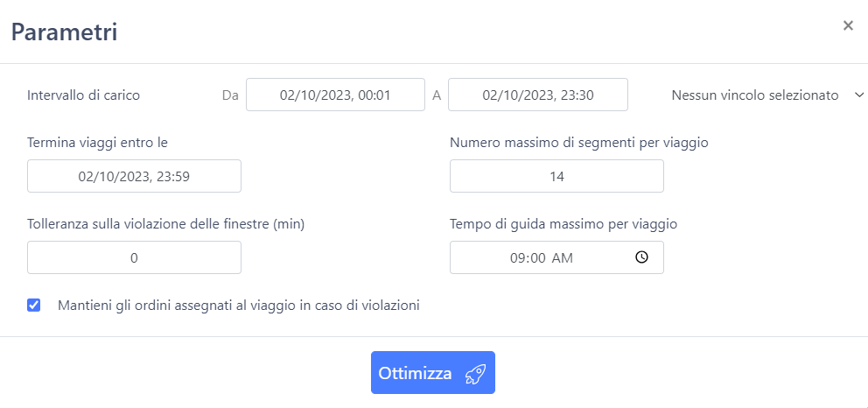
Task: Click the rocket icon on Ottimizza
Action: click(x=475, y=374)
